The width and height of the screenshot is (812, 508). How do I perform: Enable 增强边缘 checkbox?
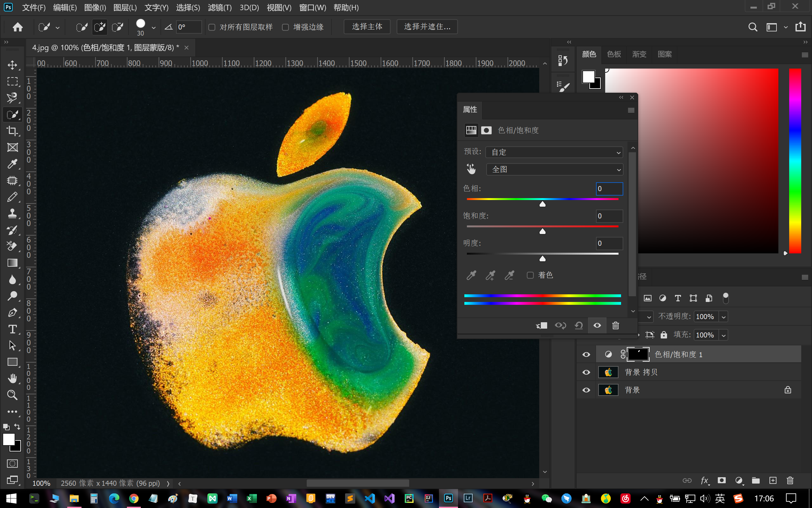(x=285, y=27)
